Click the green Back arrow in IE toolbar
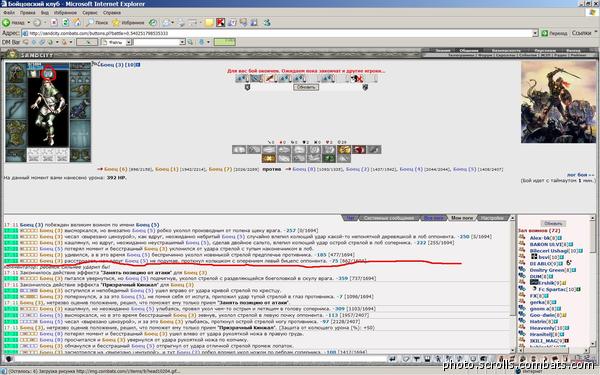Image resolution: width=600 pixels, height=375 pixels. point(7,23)
